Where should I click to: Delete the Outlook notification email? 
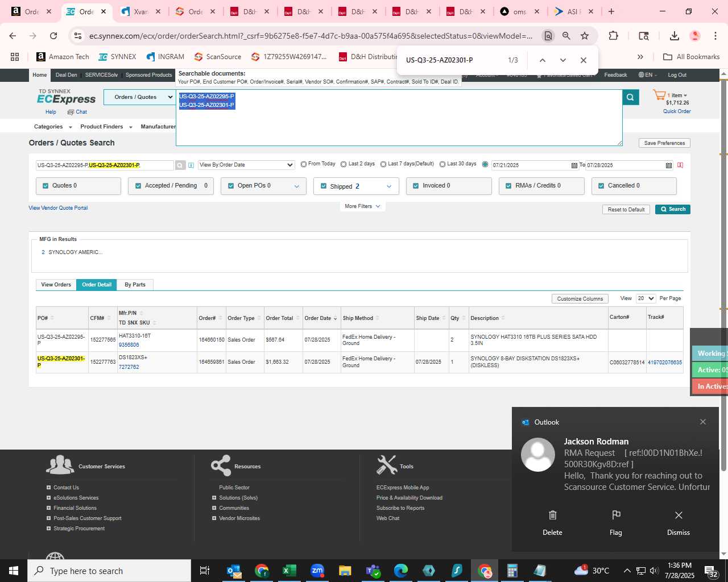coord(552,523)
